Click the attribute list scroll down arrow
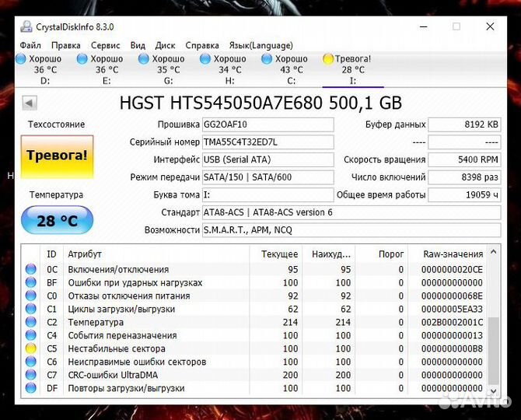The width and height of the screenshot is (521, 420). [494, 391]
